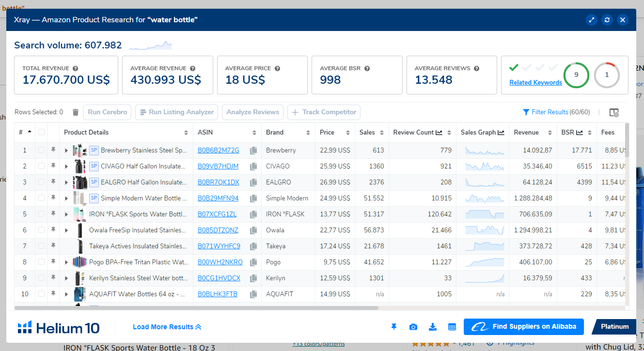
Task: Expand variations for EALGRO Half Gallon row
Action: click(66, 183)
